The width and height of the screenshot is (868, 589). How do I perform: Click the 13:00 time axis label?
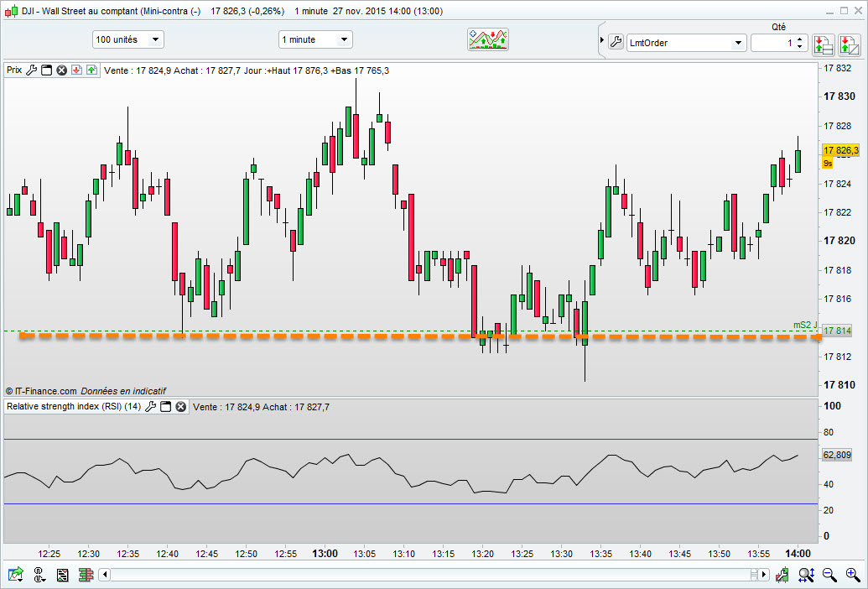coord(325,554)
